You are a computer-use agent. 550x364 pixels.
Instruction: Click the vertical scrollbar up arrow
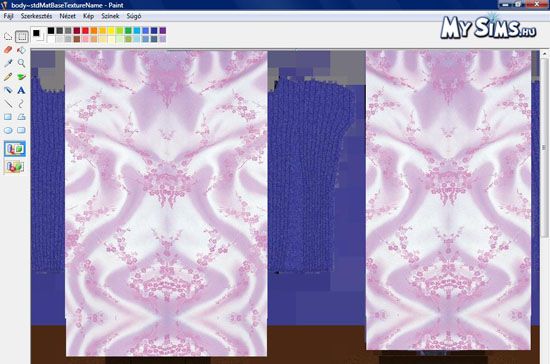pos(544,54)
